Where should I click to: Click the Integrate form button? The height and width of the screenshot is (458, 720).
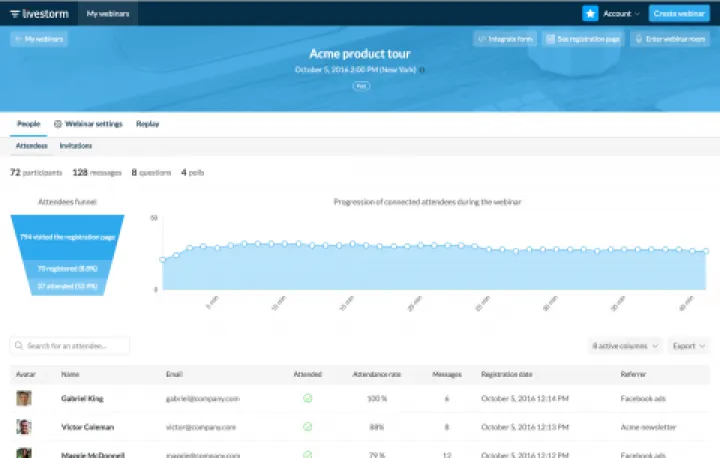[x=504, y=39]
